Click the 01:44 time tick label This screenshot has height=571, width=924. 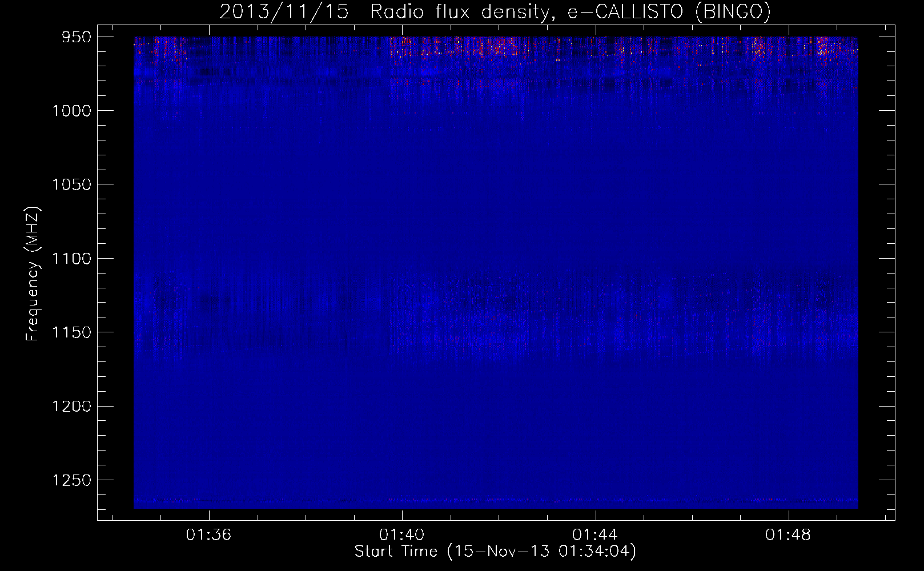point(595,535)
